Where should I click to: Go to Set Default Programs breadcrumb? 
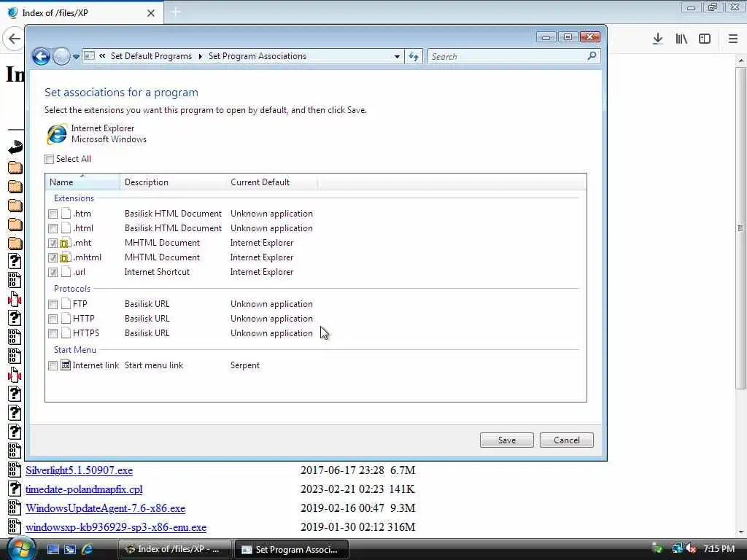[x=151, y=56]
